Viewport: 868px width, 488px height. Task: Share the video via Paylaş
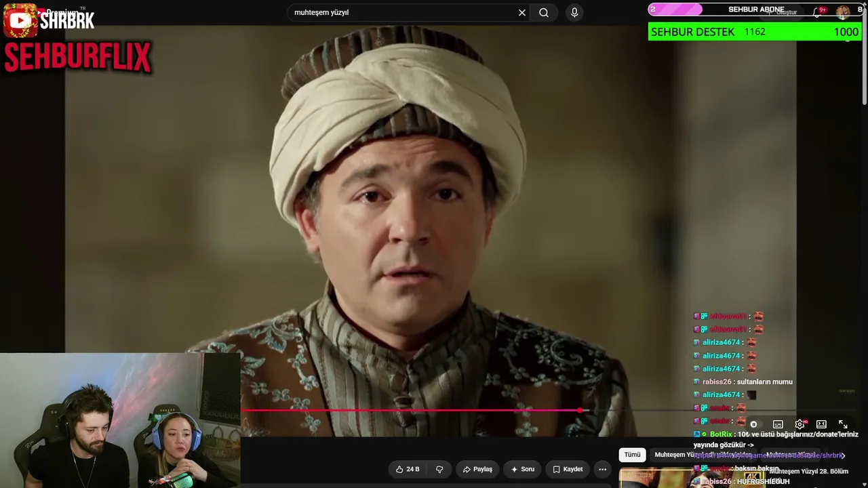[477, 469]
